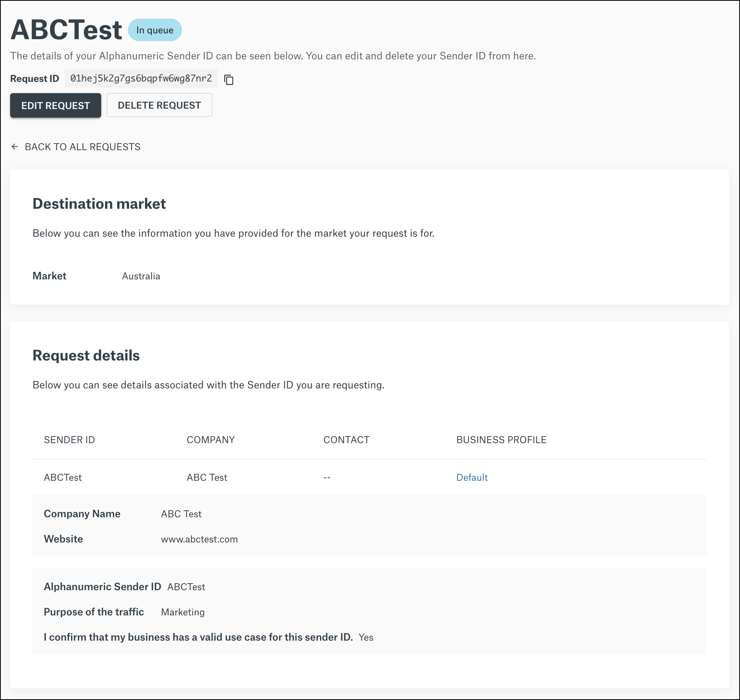Image resolution: width=740 pixels, height=700 pixels.
Task: Open the Default business profile link
Action: click(x=472, y=477)
